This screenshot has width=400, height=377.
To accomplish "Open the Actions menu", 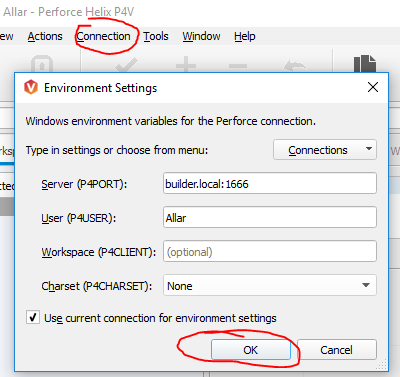I will coord(45,36).
